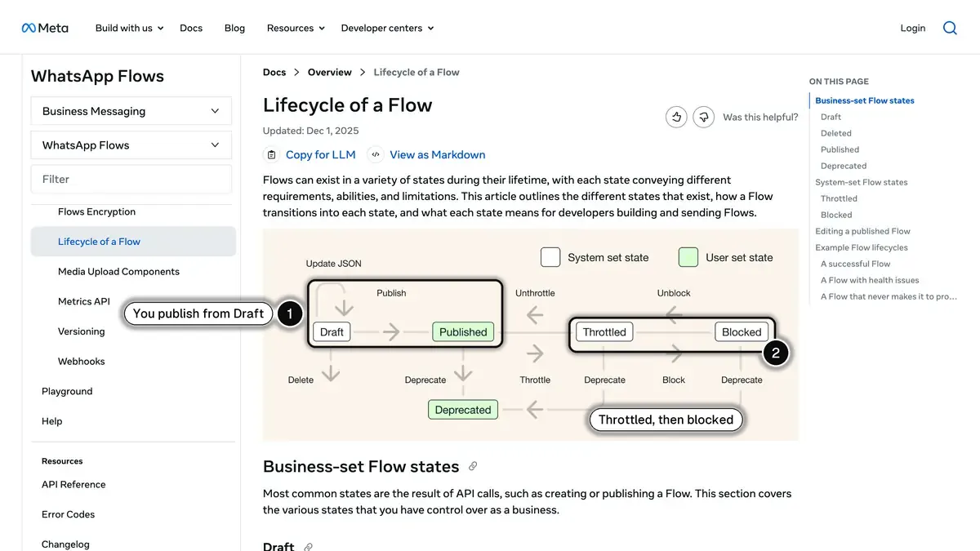This screenshot has width=980, height=551.
Task: Open Metrics API in the sidebar
Action: click(x=83, y=301)
